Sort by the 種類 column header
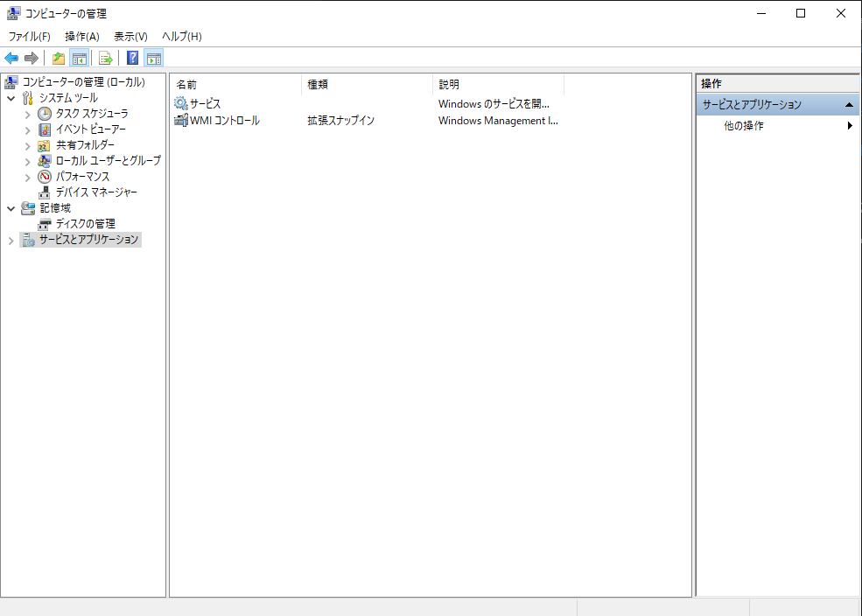The image size is (862, 616). click(x=368, y=85)
